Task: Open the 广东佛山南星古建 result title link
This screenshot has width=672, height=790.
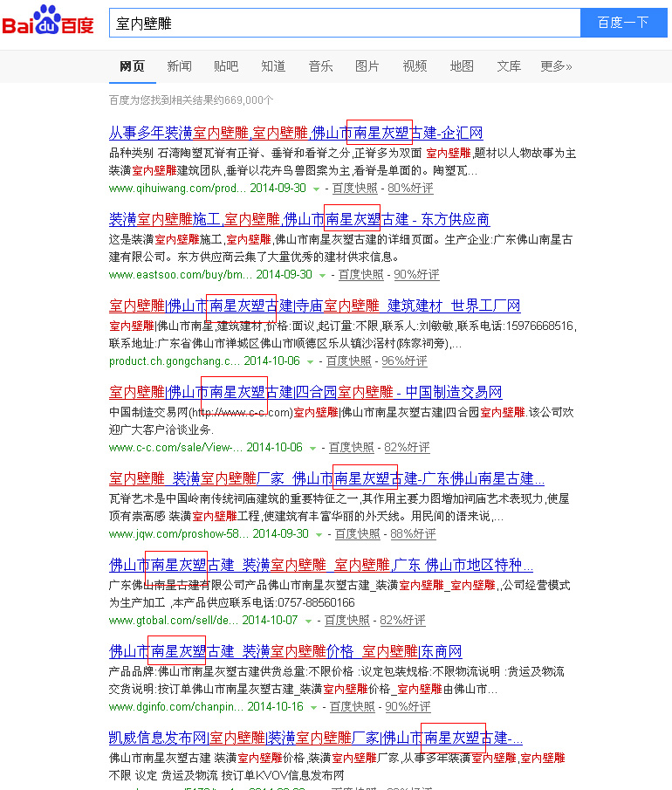Action: [326, 478]
